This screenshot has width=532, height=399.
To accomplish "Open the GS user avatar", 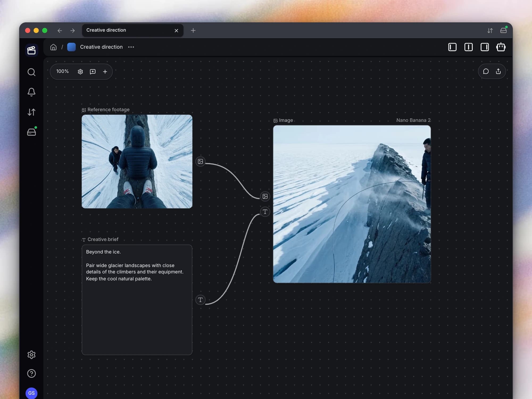I will click(x=31, y=393).
